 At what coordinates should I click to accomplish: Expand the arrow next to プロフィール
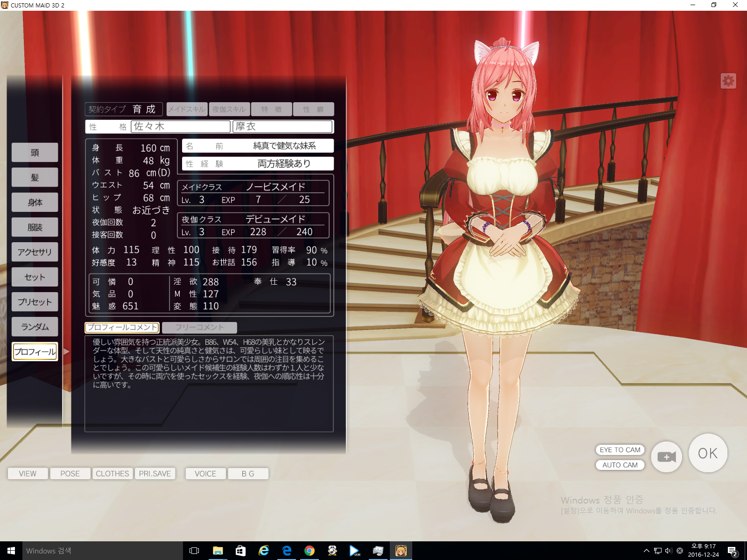click(x=66, y=352)
